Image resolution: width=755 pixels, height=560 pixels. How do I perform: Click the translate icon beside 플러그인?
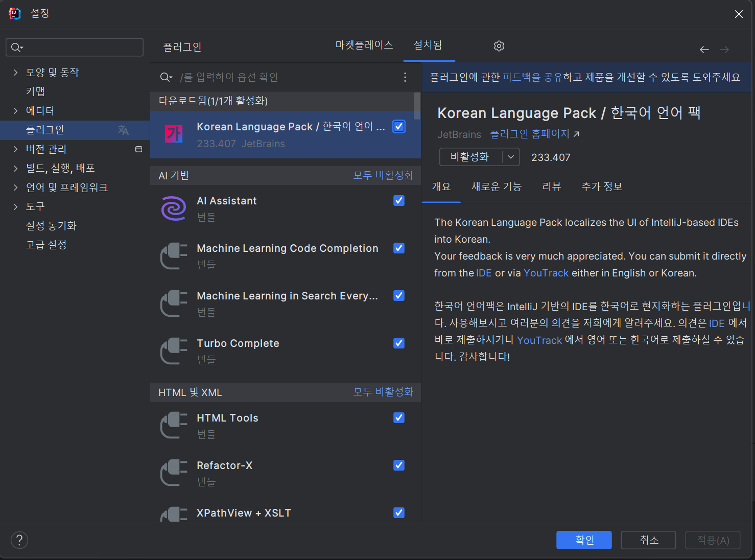click(x=123, y=130)
